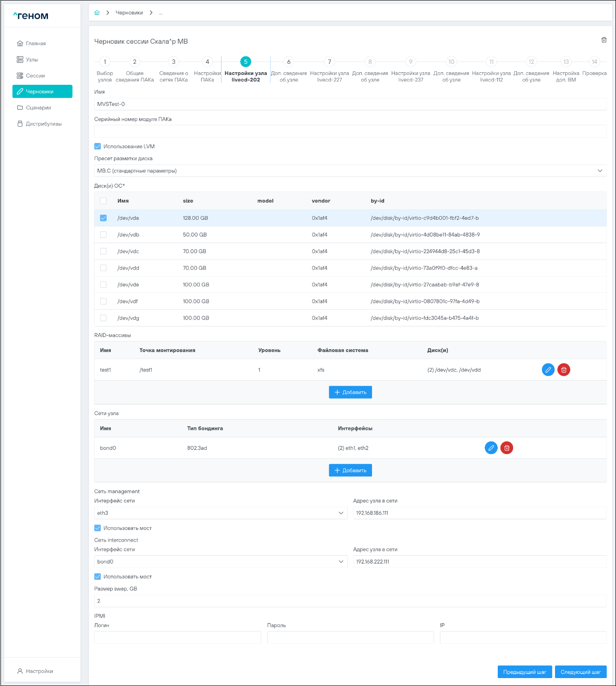This screenshot has height=686, width=616.
Task: Uncheck Использовать мост under management network
Action: (x=98, y=528)
